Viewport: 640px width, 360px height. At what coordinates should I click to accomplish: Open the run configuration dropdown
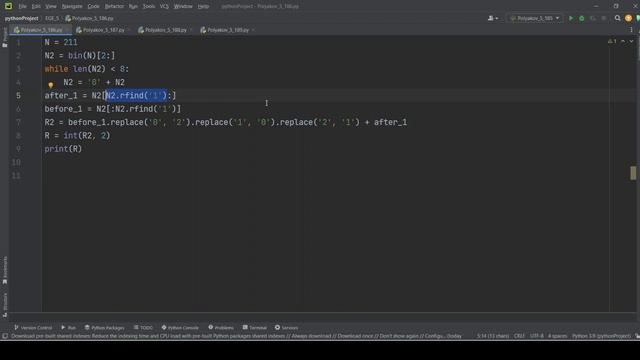(x=535, y=18)
